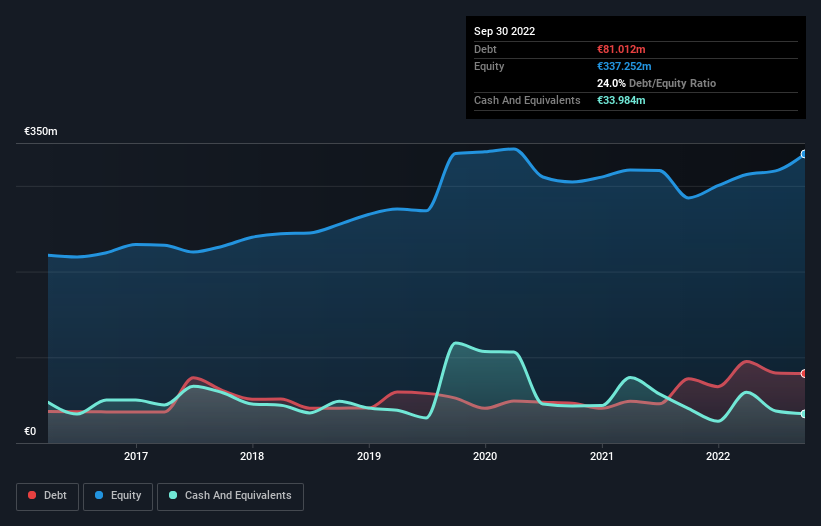The image size is (821, 526).
Task: Click the red Debt endpoint marker
Action: click(x=804, y=374)
